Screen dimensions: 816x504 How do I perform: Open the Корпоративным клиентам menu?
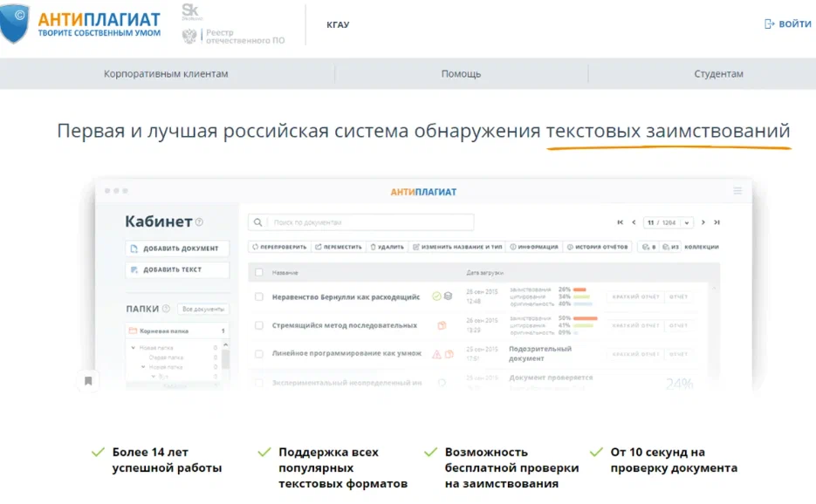pos(166,74)
